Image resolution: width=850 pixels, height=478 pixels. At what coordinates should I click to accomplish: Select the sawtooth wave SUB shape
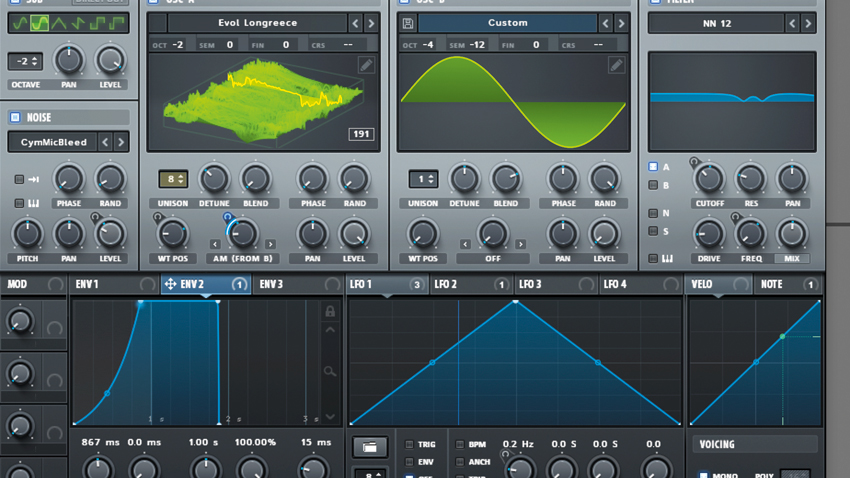point(79,23)
